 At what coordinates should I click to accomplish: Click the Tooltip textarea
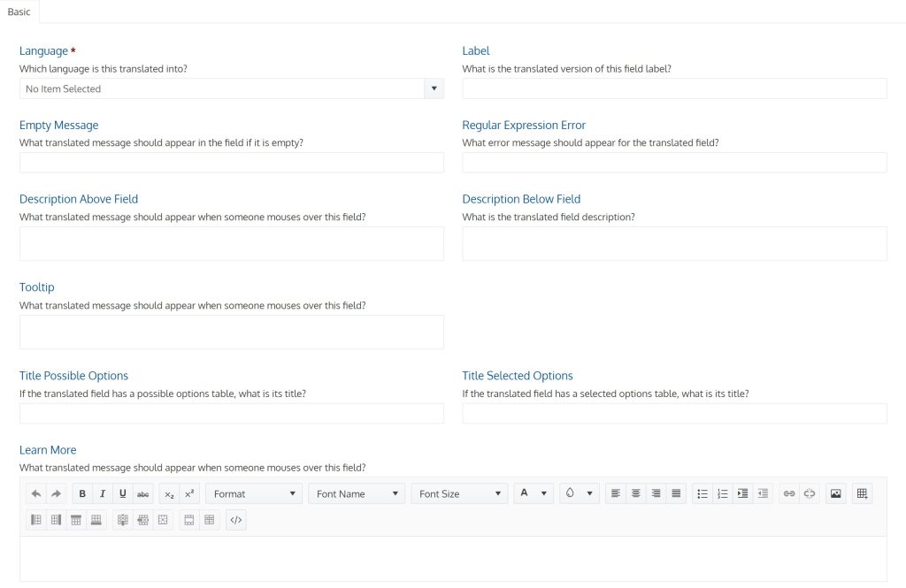[232, 332]
